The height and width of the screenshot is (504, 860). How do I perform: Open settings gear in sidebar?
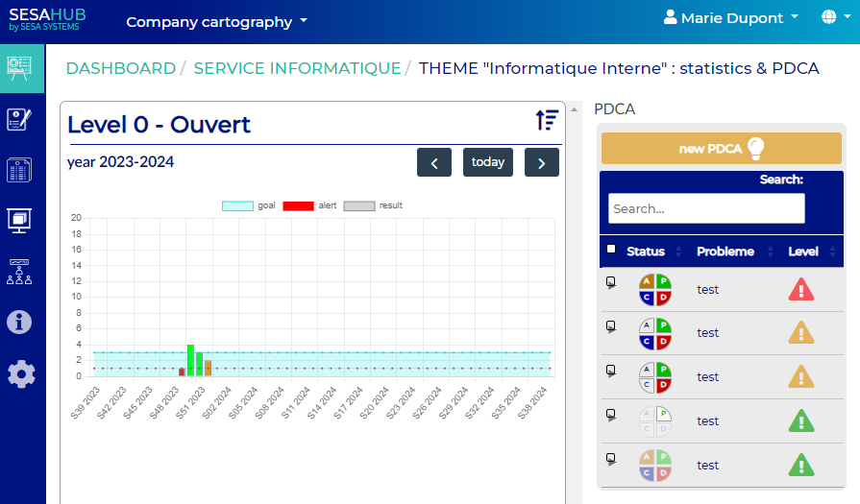pyautogui.click(x=21, y=372)
